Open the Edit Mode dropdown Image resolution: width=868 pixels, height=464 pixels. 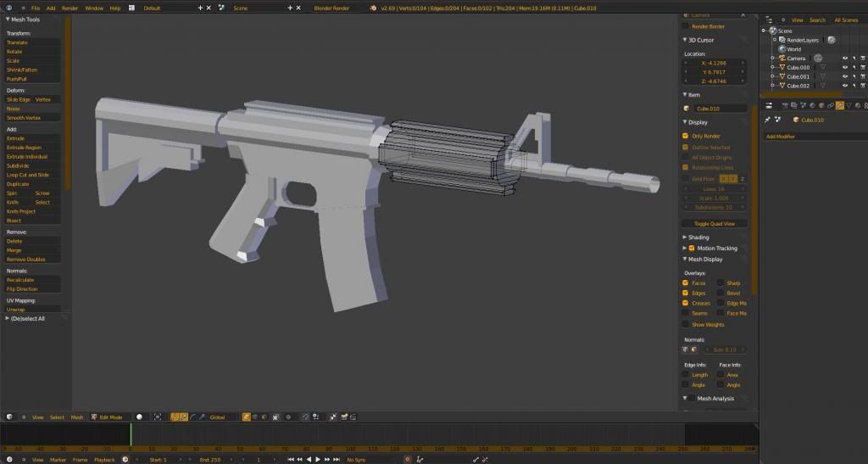[107, 417]
